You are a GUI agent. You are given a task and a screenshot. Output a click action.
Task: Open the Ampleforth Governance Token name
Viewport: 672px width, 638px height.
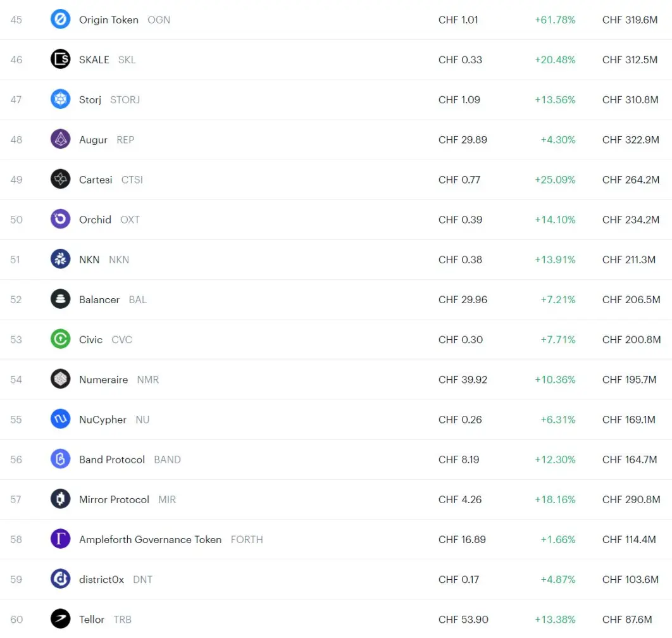pyautogui.click(x=151, y=539)
